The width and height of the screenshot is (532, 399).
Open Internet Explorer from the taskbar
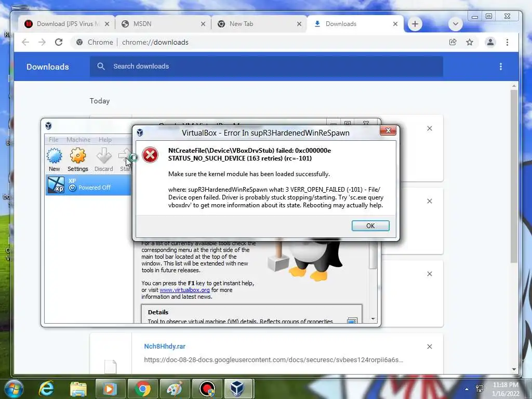click(46, 389)
